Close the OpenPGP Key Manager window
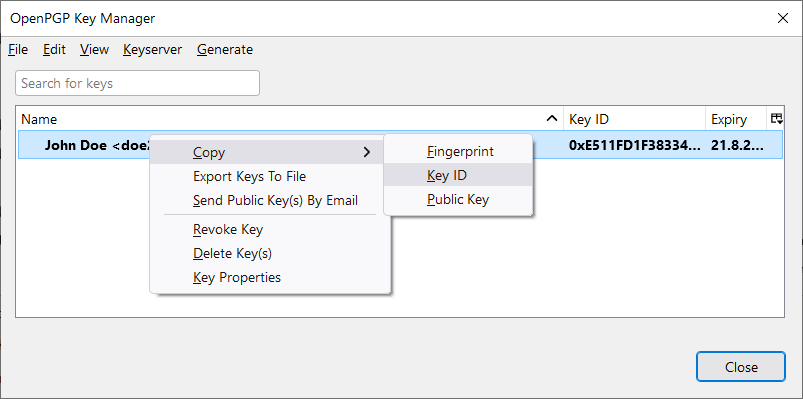 (x=783, y=18)
